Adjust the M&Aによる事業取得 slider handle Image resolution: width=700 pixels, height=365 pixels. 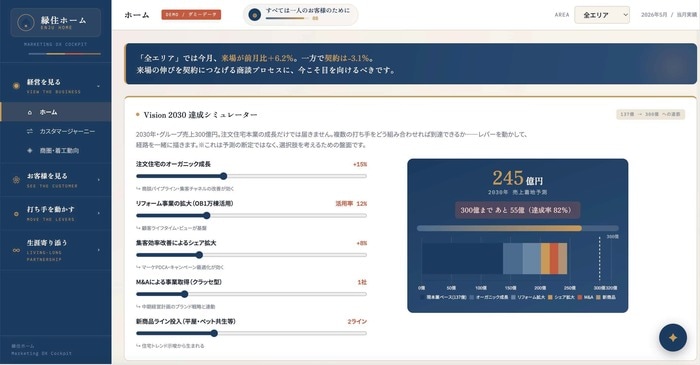click(184, 294)
